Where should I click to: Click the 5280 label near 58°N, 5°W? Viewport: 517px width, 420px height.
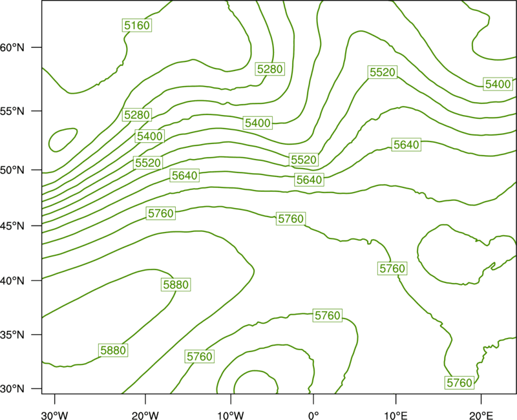click(269, 69)
